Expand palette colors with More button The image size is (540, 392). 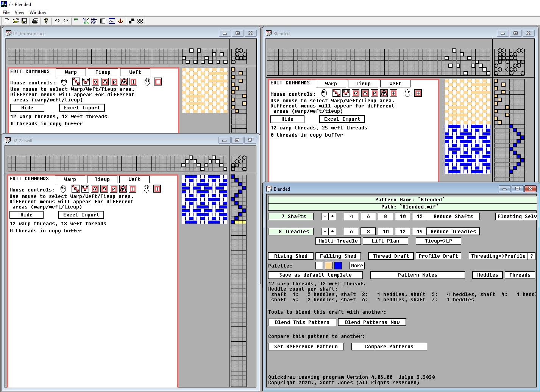click(357, 266)
